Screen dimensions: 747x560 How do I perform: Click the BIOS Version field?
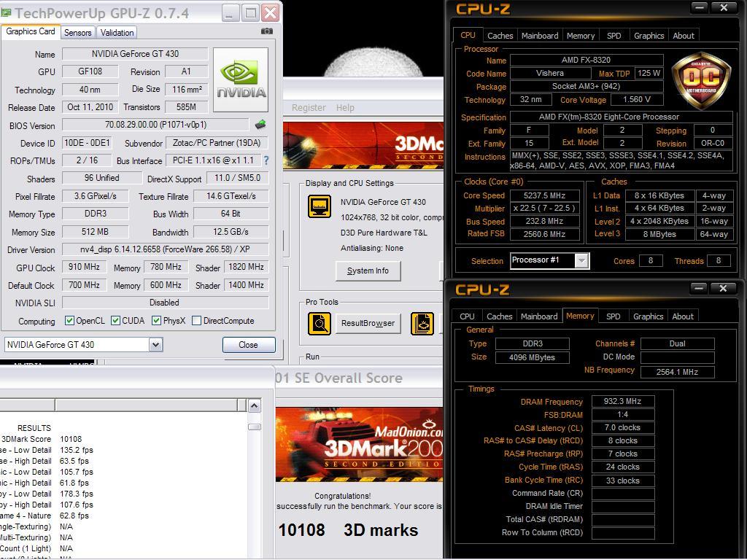point(156,125)
